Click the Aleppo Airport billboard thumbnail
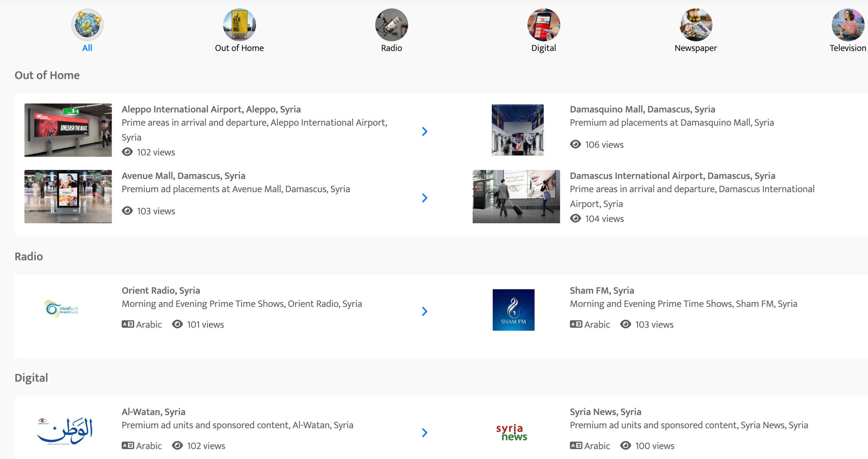Image resolution: width=868 pixels, height=459 pixels. tap(68, 130)
